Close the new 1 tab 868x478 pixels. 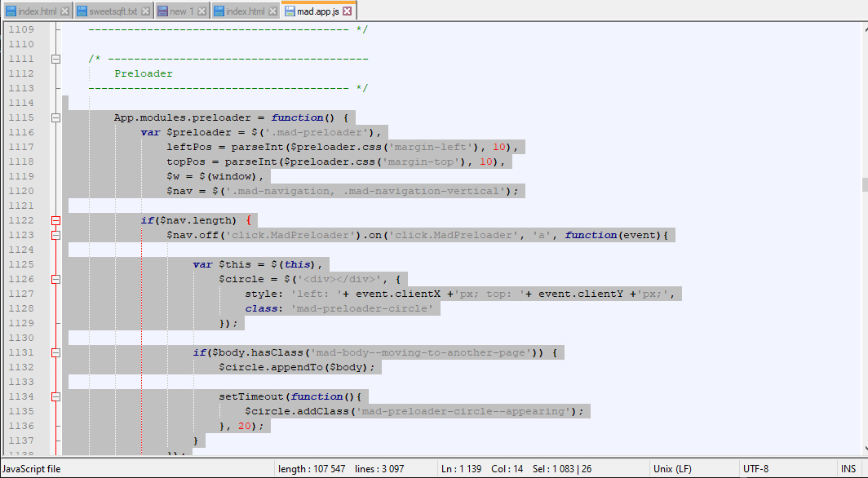point(203,11)
